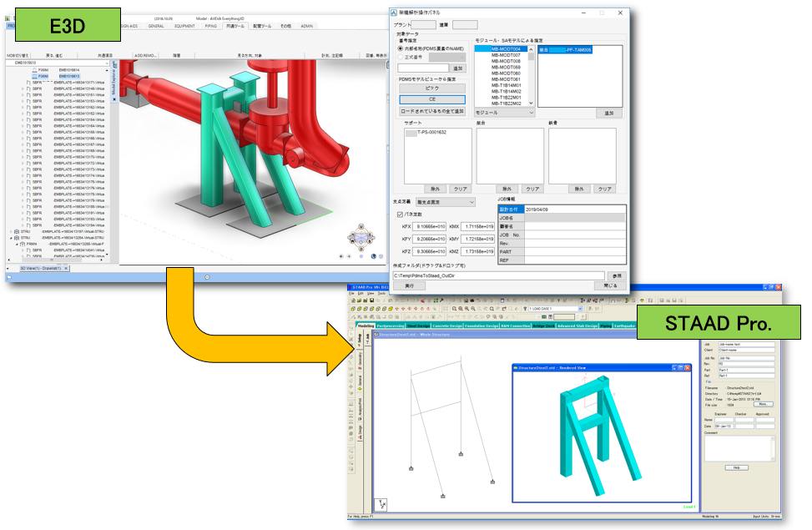Click the view cube in the E3D 3D view
This screenshot has width=812, height=530.
361,238
